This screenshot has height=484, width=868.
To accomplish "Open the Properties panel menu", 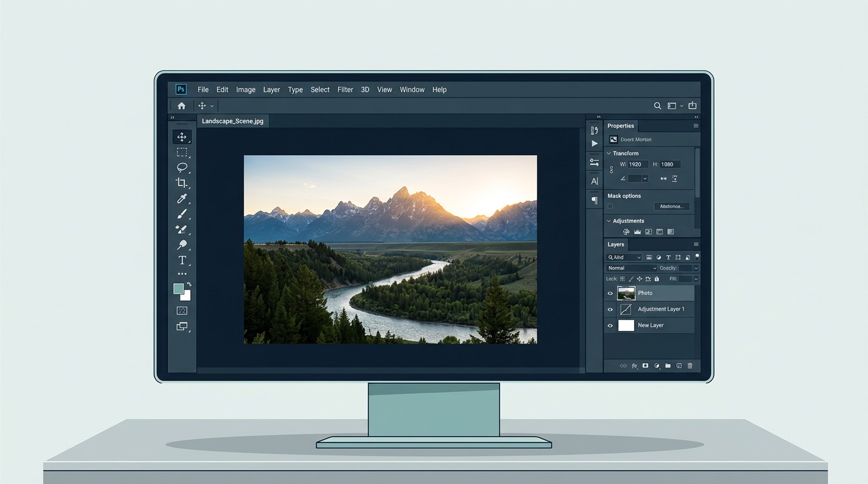I will tap(696, 126).
